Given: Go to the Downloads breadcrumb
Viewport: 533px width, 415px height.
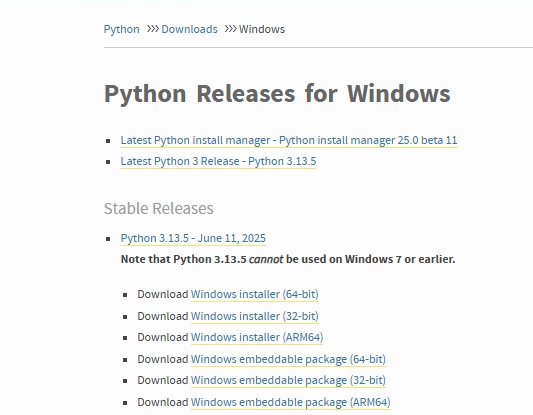Looking at the screenshot, I should pyautogui.click(x=189, y=29).
